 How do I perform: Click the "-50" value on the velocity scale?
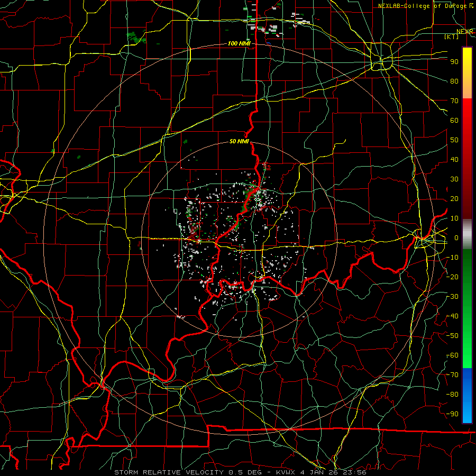(453, 336)
